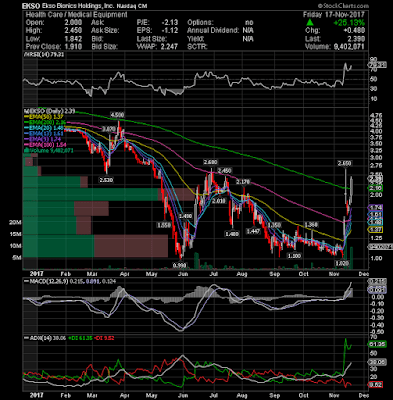393x400 pixels.
Task: Click the 4.500 price high marker
Action: tap(117, 115)
